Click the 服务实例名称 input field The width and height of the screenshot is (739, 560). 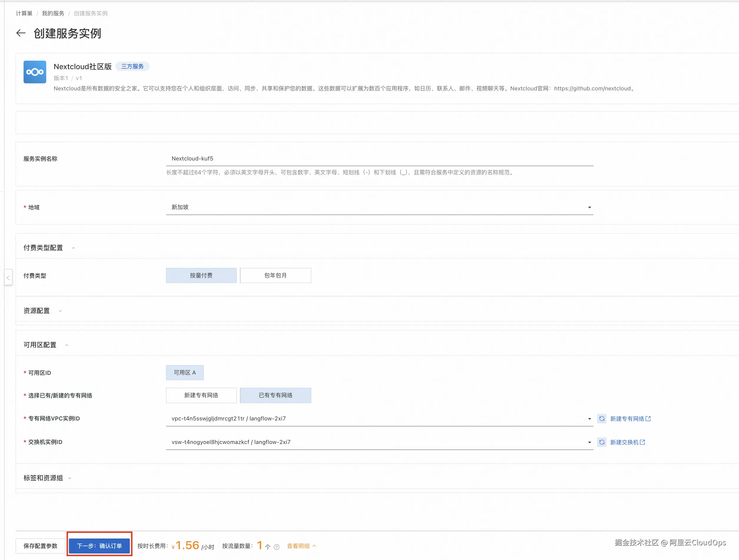pos(379,158)
